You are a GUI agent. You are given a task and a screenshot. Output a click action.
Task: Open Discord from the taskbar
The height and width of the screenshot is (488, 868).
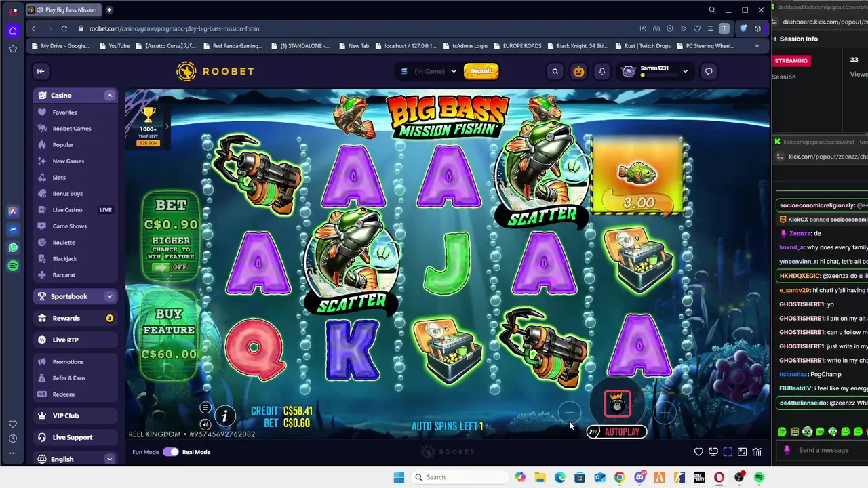click(x=639, y=477)
